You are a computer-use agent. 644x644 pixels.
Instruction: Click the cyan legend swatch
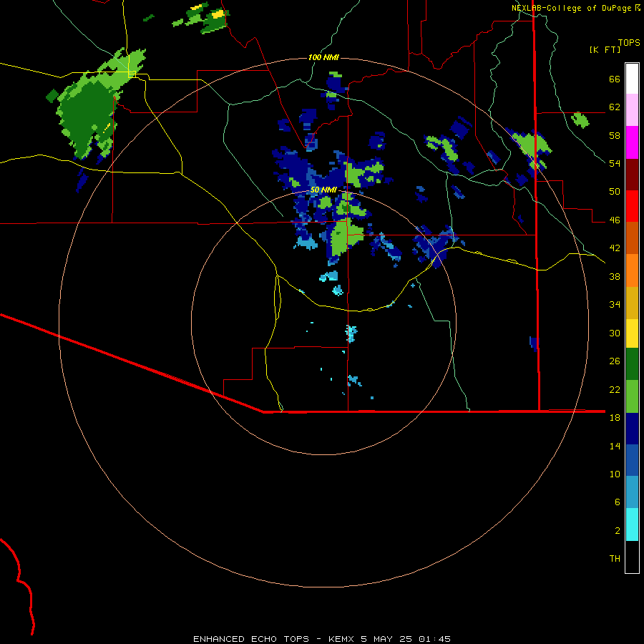pyautogui.click(x=632, y=525)
